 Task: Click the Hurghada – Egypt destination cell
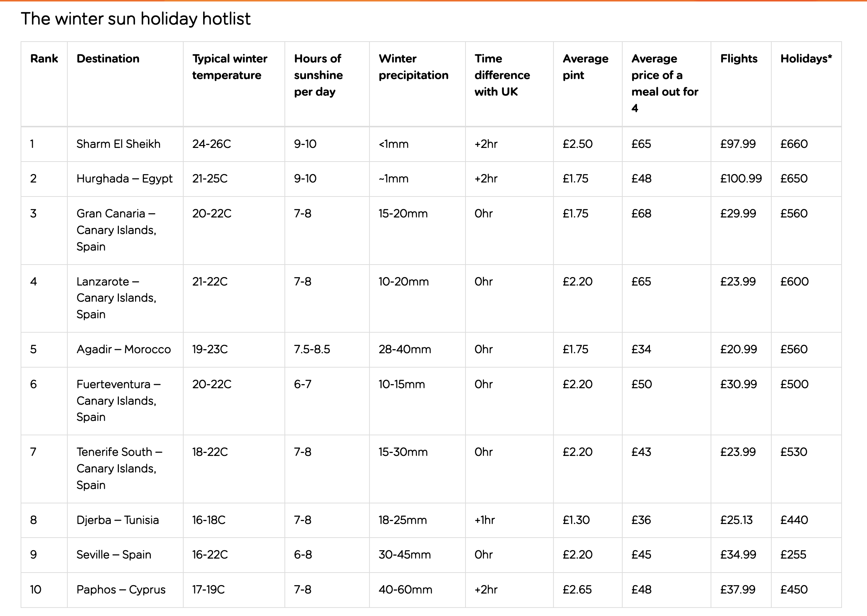click(124, 179)
